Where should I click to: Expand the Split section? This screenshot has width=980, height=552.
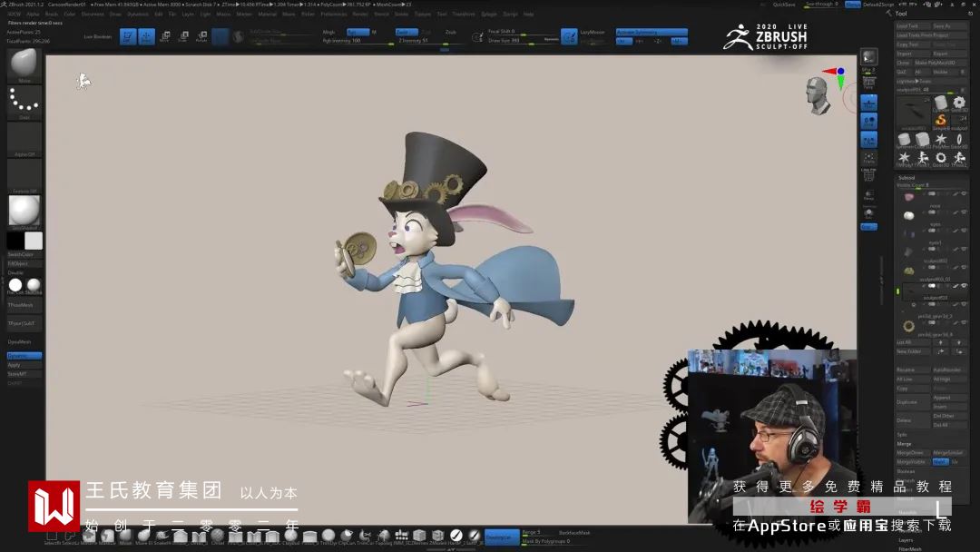(x=902, y=435)
